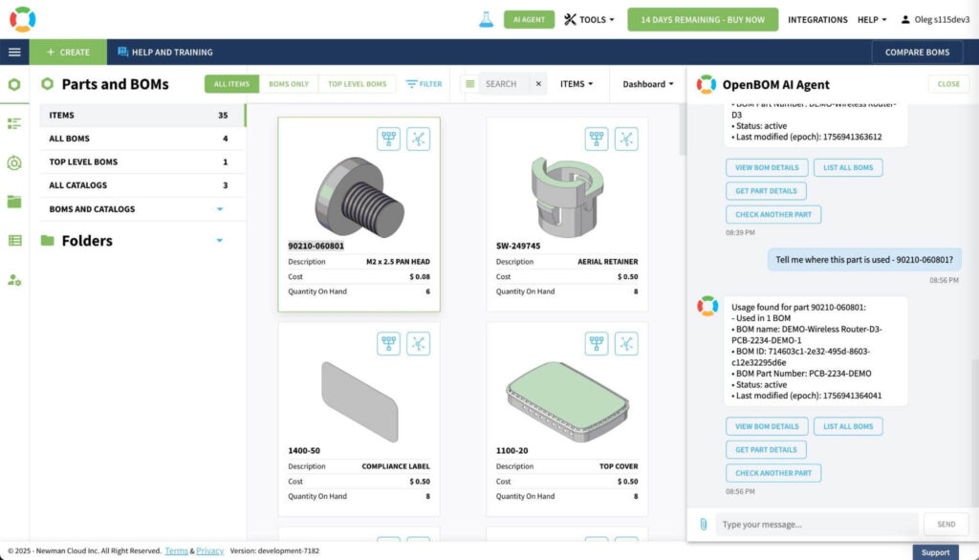Expand the BOMS AND CATALOGS section
Viewport: 979px width, 560px height.
pos(220,209)
